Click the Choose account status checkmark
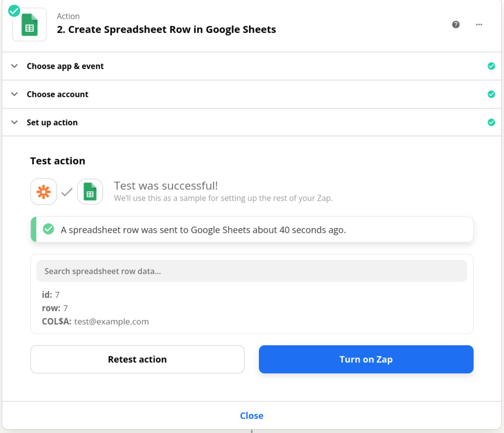 point(491,94)
